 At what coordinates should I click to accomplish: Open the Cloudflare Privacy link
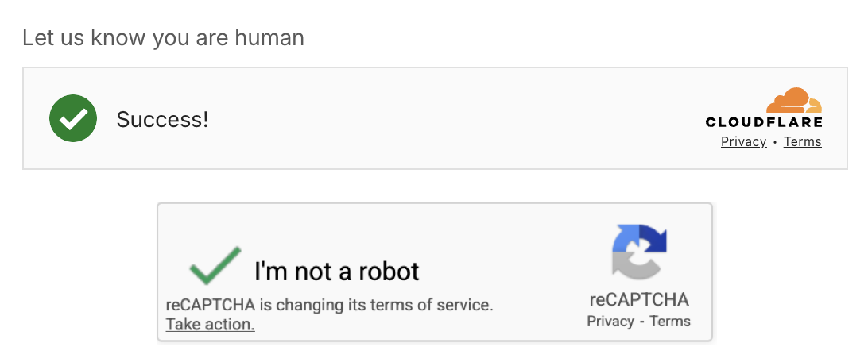click(743, 142)
